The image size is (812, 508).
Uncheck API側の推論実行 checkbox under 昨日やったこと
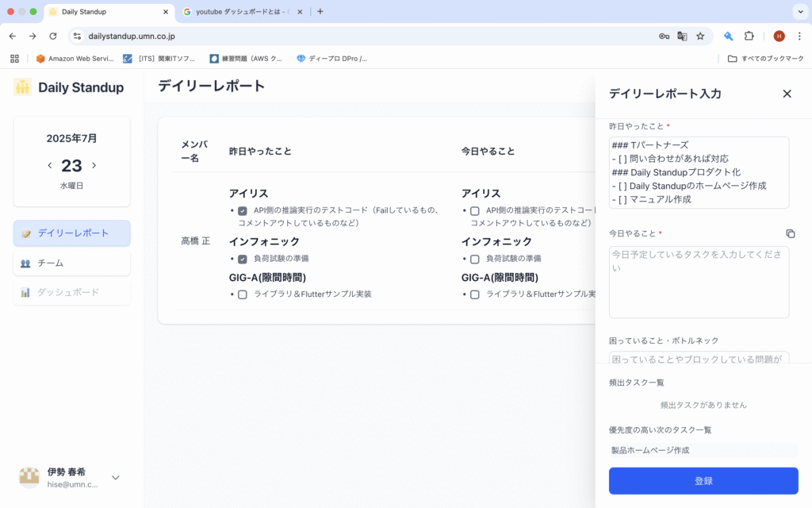click(x=243, y=211)
